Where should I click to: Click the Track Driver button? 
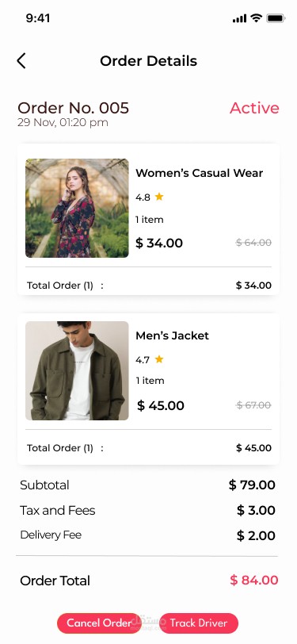pyautogui.click(x=199, y=623)
